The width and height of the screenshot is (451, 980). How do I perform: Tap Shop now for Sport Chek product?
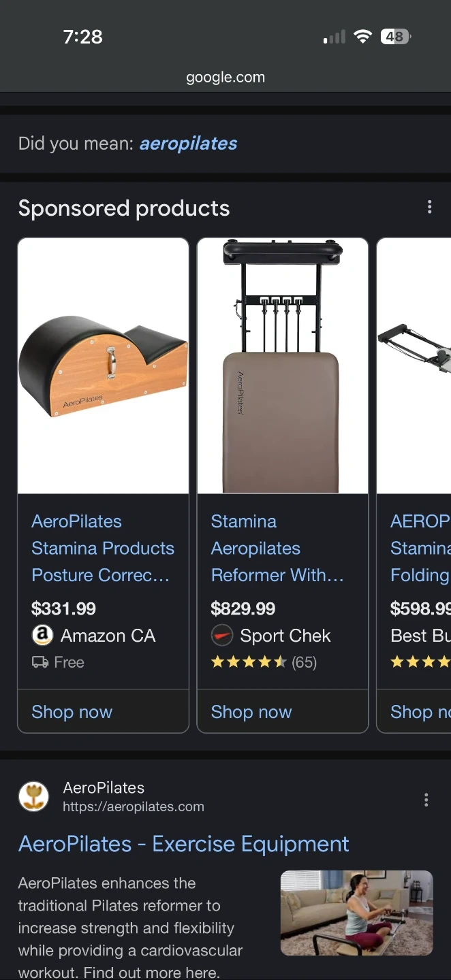[x=251, y=712]
